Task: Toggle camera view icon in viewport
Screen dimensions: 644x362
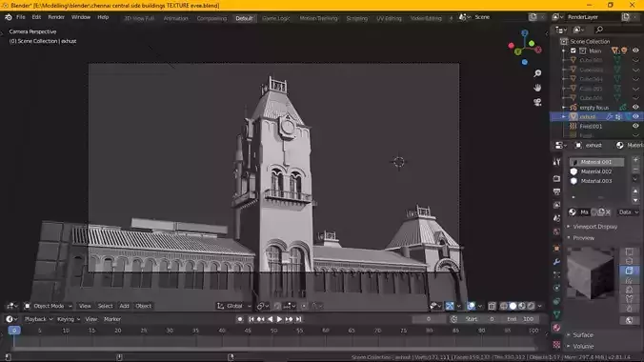Action: (x=537, y=102)
